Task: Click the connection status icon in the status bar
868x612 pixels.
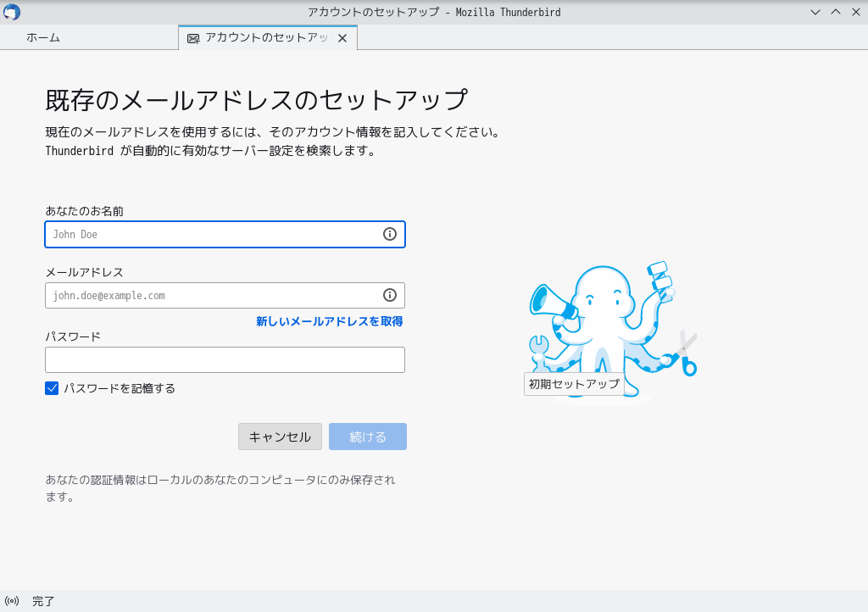Action: (12, 601)
